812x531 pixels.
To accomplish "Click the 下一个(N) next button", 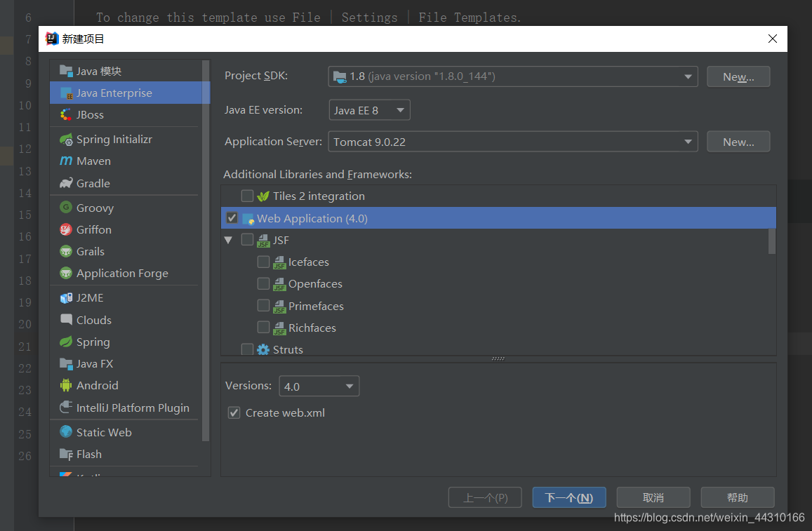I will tap(569, 497).
